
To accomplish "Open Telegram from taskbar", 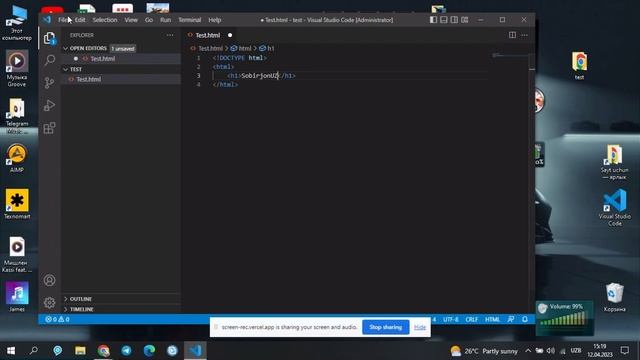I will (x=126, y=350).
